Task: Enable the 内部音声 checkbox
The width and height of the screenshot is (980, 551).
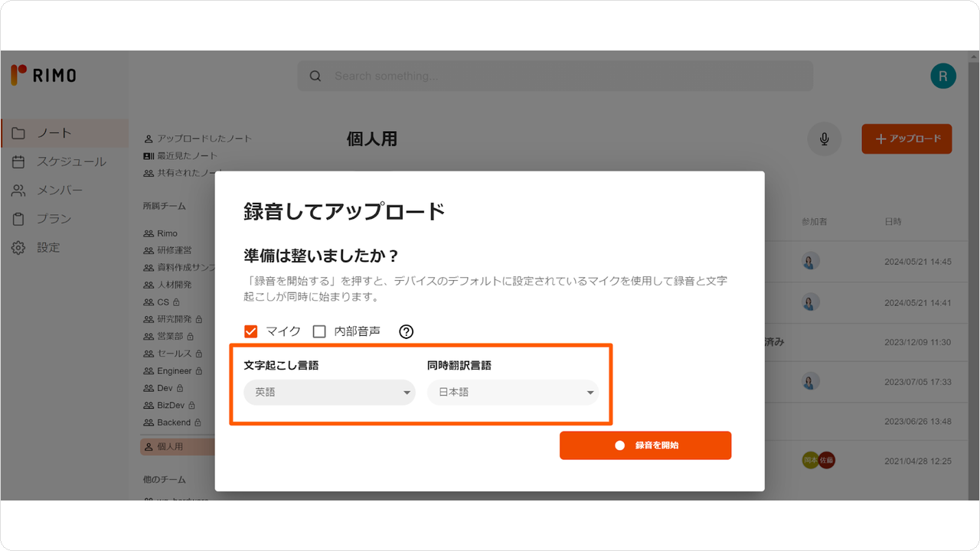Action: click(x=319, y=331)
